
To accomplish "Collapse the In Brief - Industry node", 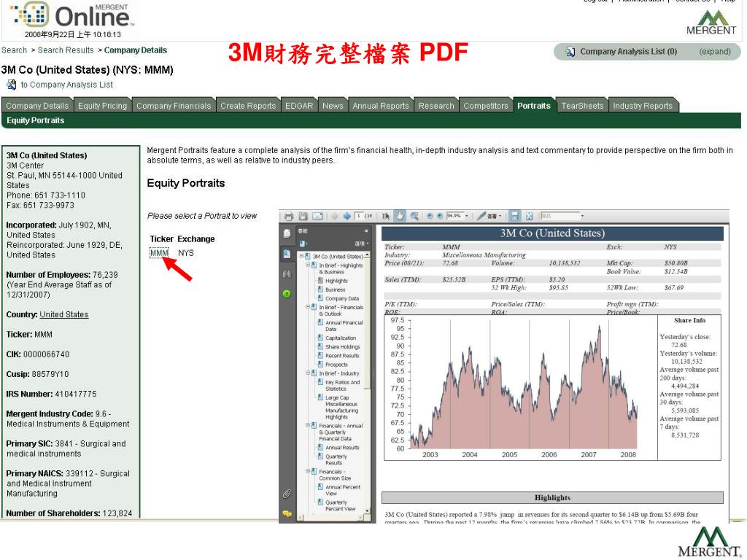I will 308,373.
